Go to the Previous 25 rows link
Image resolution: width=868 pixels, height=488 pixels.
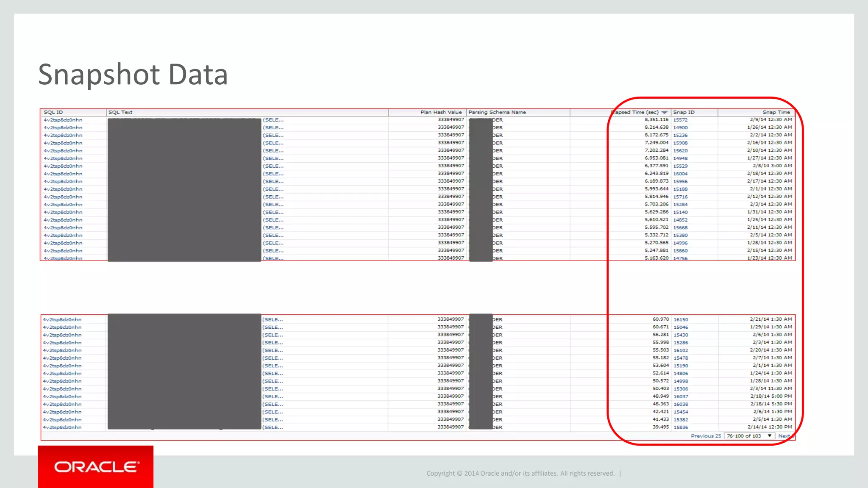[x=706, y=436]
